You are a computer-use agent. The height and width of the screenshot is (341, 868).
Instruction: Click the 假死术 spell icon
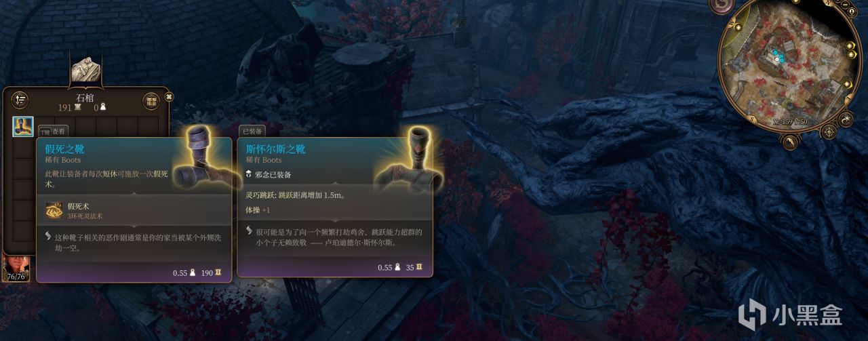[54, 211]
